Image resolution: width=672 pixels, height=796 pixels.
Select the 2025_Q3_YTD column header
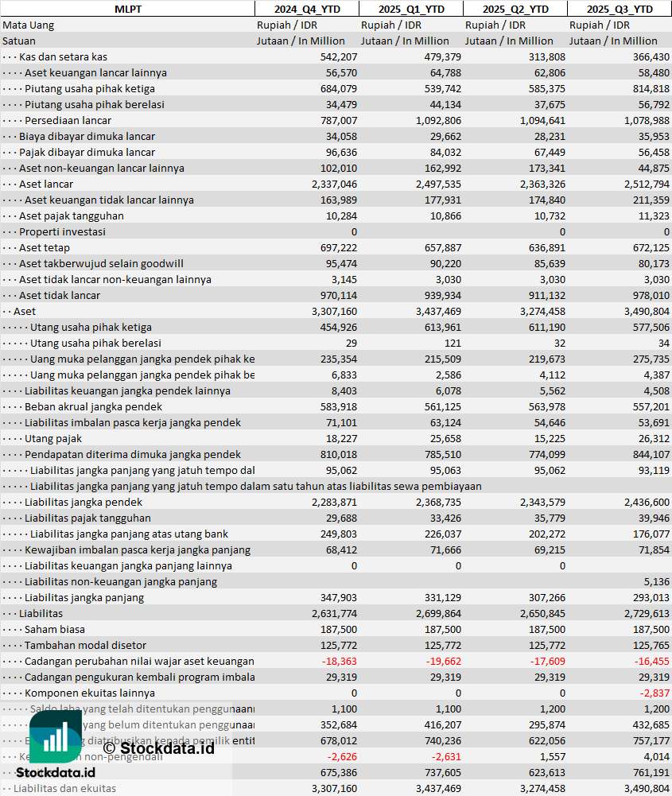coord(620,9)
